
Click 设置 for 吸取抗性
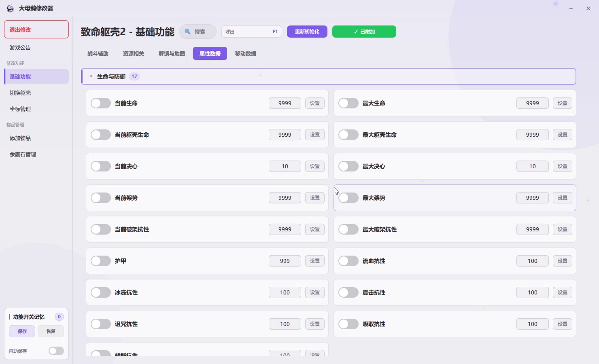tap(563, 324)
